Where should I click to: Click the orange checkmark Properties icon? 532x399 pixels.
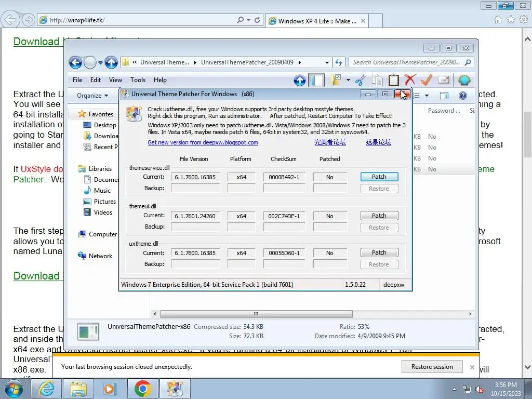click(427, 80)
